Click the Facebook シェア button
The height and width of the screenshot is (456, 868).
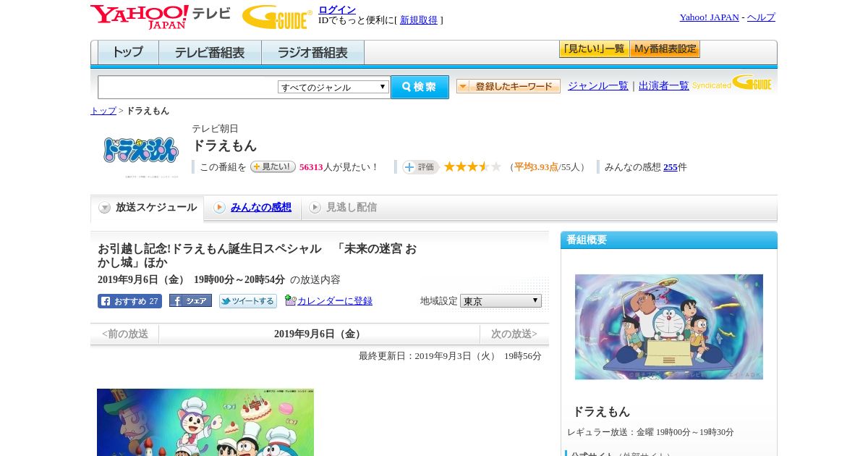coord(190,300)
